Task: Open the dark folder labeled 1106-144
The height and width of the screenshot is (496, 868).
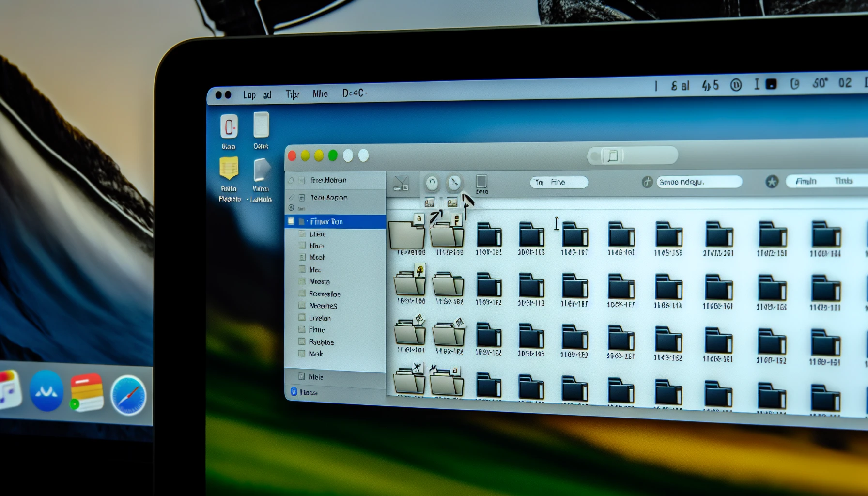Action: [x=826, y=234]
